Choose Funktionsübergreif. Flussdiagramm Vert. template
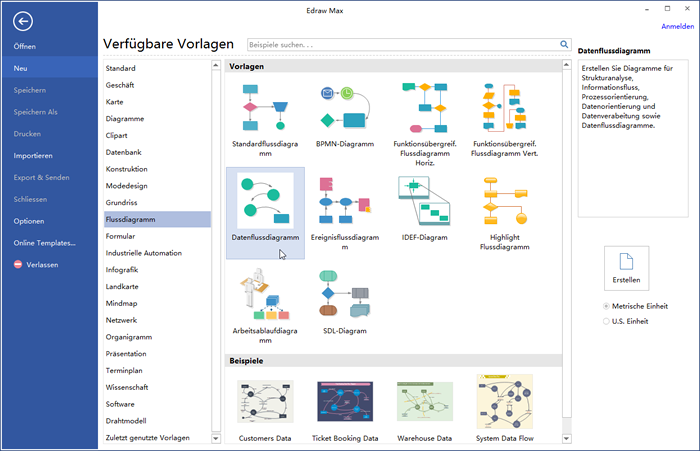The height and width of the screenshot is (451, 700). pos(504,107)
